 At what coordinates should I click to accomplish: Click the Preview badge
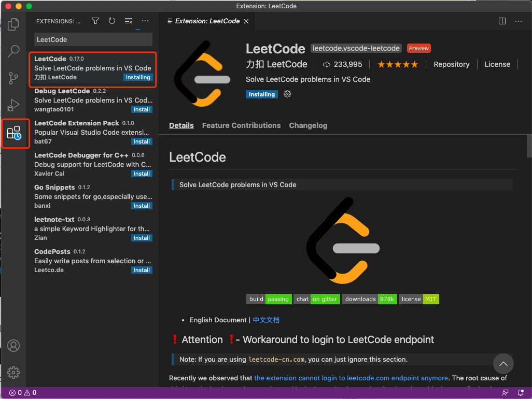(x=418, y=49)
